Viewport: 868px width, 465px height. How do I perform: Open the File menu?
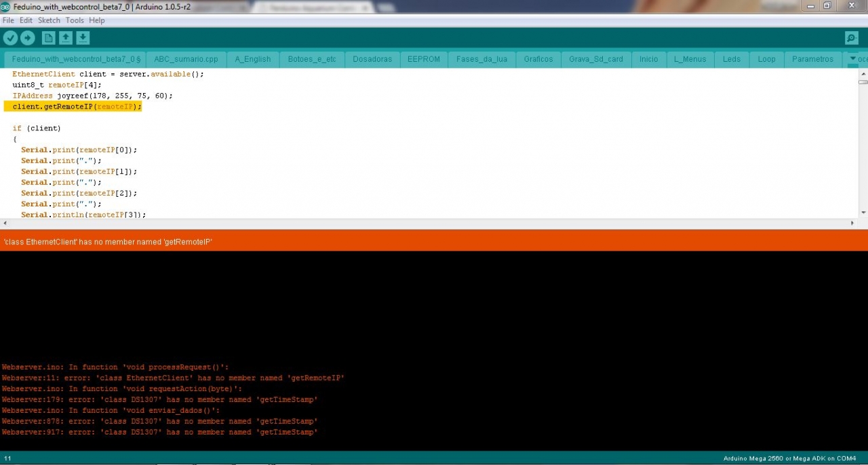[x=8, y=20]
